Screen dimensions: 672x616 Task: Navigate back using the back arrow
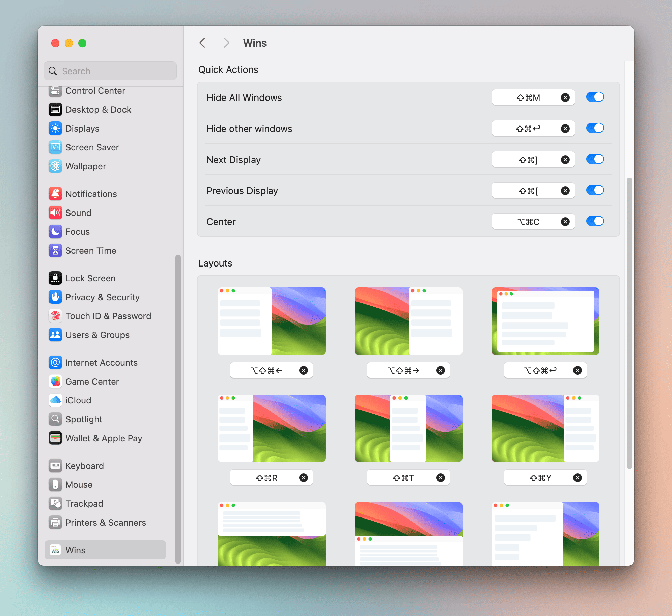pos(202,43)
